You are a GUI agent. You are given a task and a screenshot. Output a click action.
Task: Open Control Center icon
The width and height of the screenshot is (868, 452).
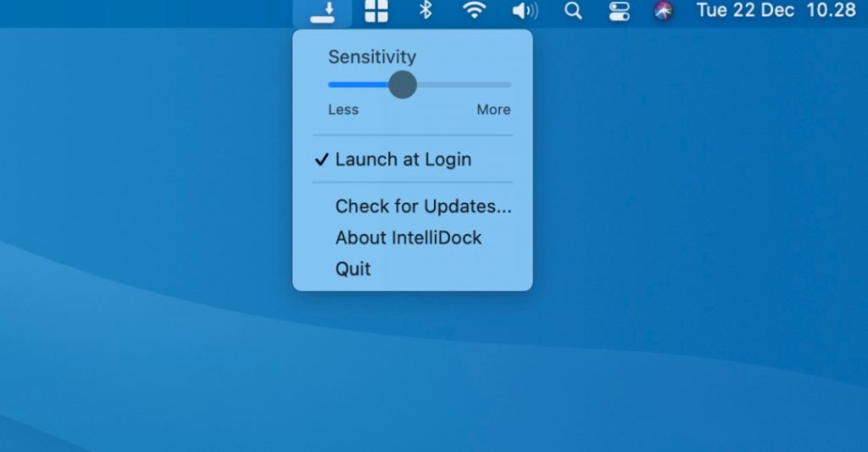619,11
